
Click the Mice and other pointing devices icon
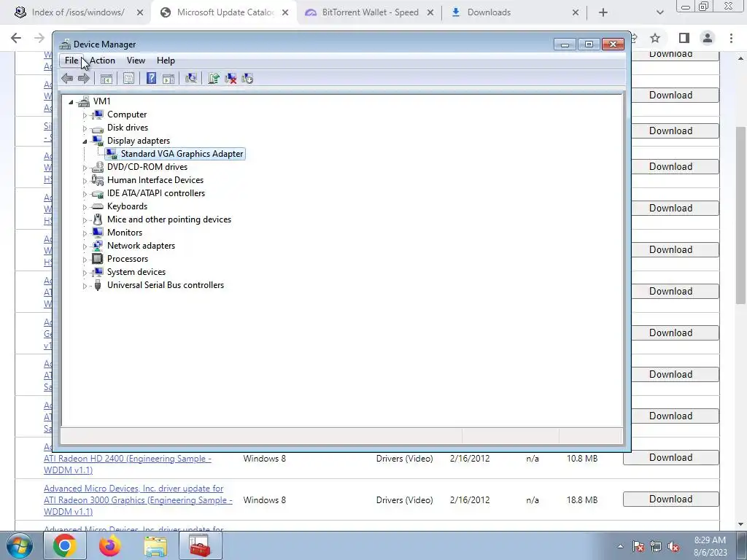(x=98, y=219)
